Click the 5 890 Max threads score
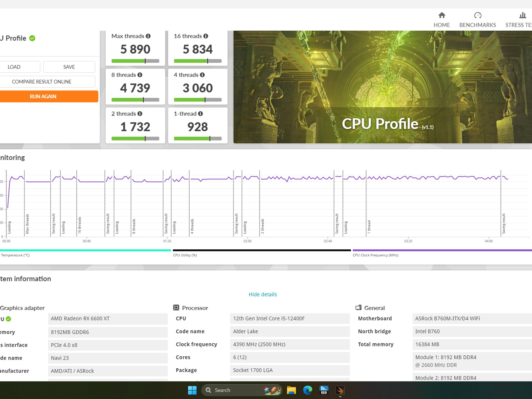The height and width of the screenshot is (399, 532). pyautogui.click(x=135, y=49)
